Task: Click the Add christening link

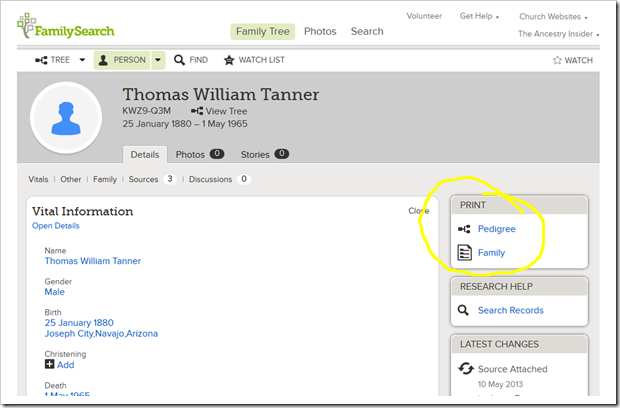Action: tap(66, 365)
